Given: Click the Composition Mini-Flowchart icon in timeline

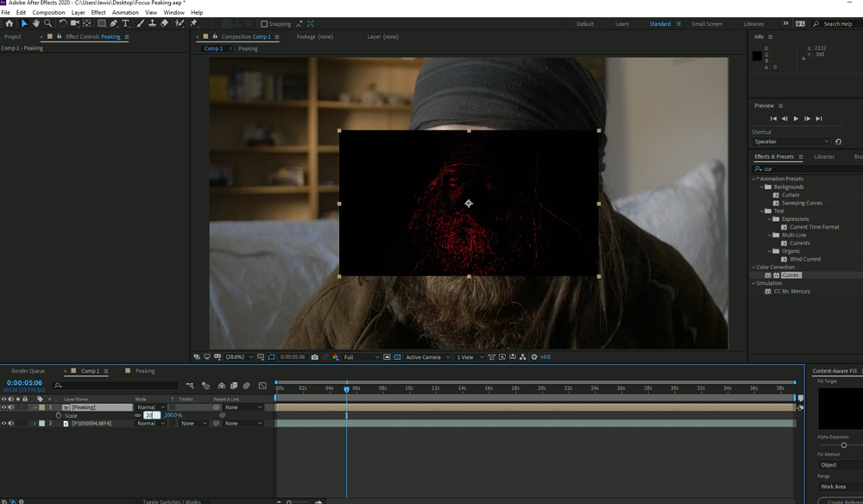Looking at the screenshot, I should pos(190,386).
